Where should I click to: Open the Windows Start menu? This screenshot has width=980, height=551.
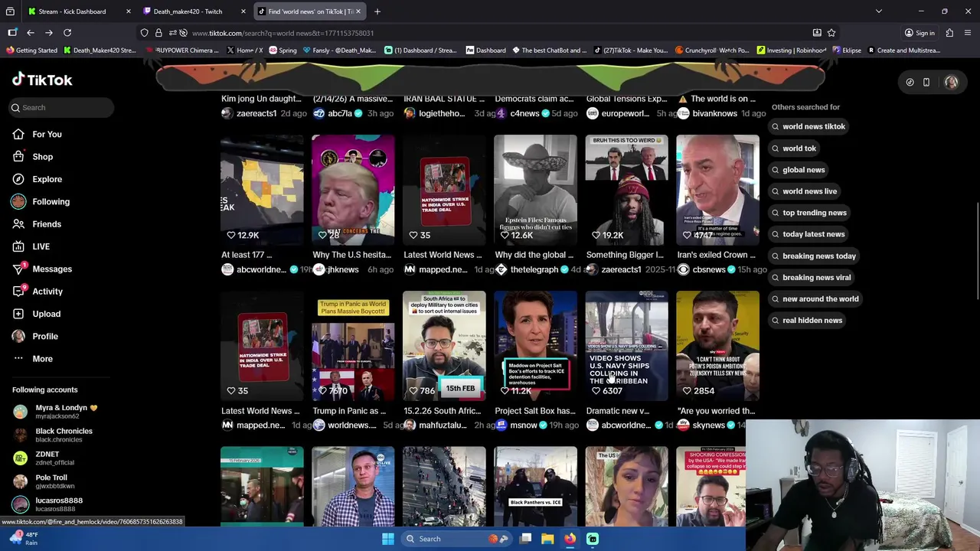point(388,539)
